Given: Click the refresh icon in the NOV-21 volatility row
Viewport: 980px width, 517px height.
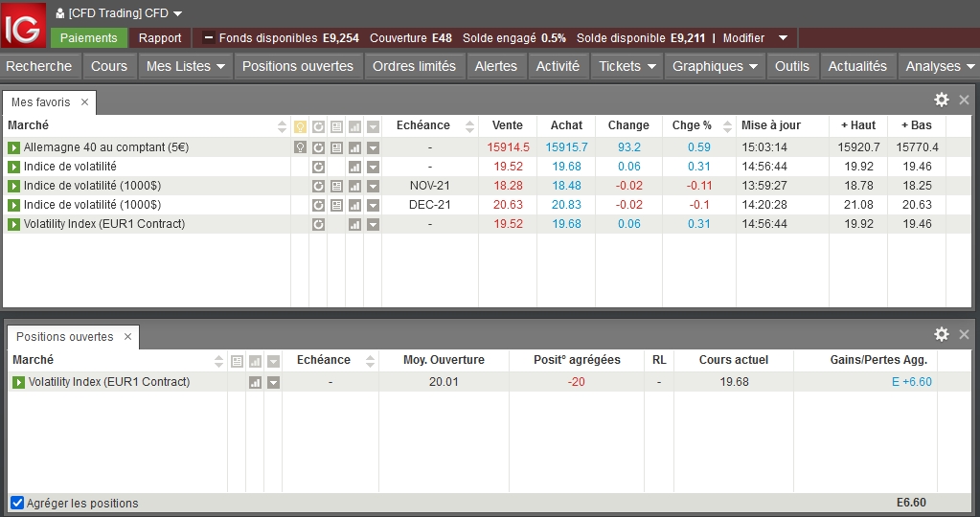Looking at the screenshot, I should 318,186.
